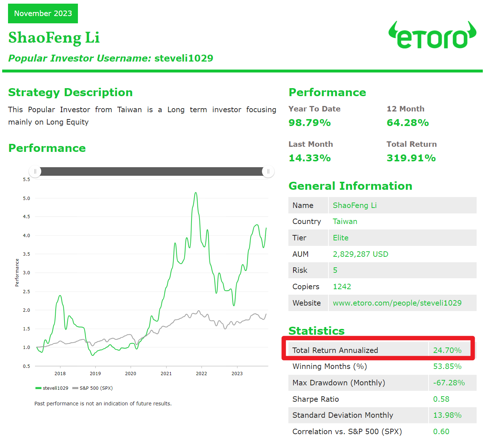Viewport: 493px width, 448px height.
Task: Click the left handle of the range slider
Action: point(35,172)
